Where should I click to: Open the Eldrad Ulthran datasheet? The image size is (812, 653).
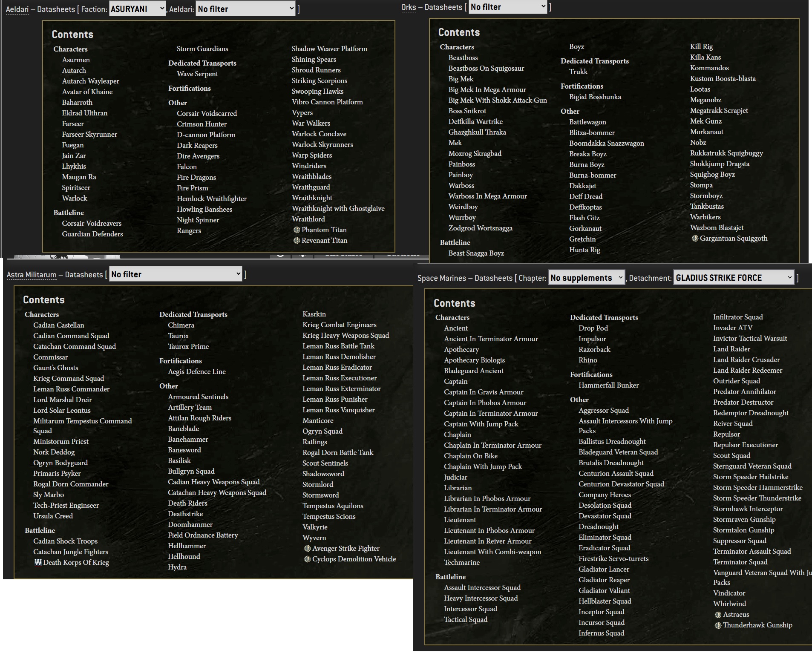pyautogui.click(x=85, y=113)
